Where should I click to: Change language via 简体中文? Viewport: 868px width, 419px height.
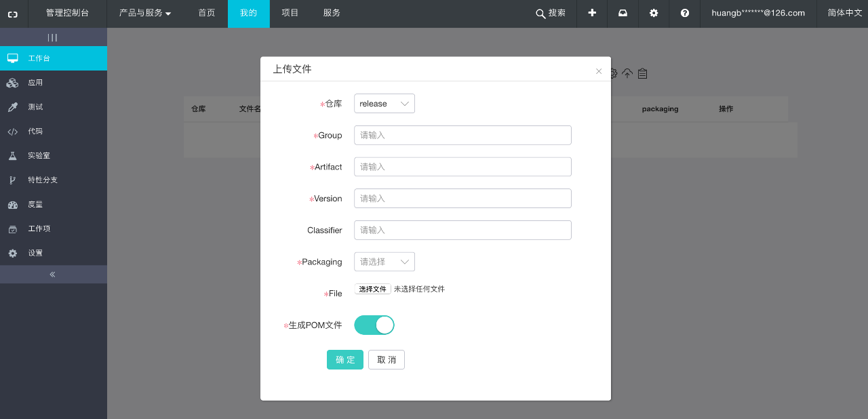845,13
